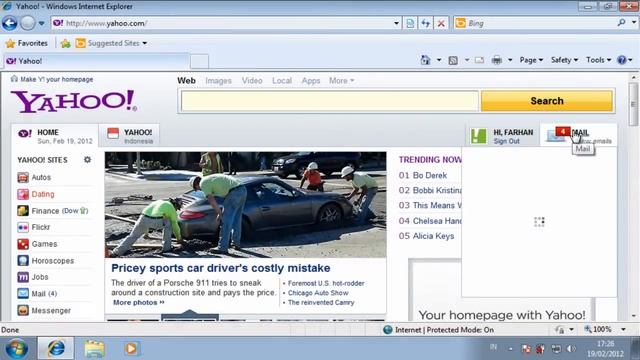
Task: Expand the Print options arrow
Action: (x=510, y=60)
